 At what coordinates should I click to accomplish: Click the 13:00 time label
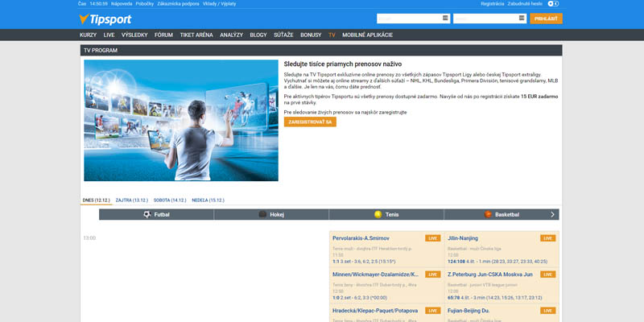click(89, 238)
